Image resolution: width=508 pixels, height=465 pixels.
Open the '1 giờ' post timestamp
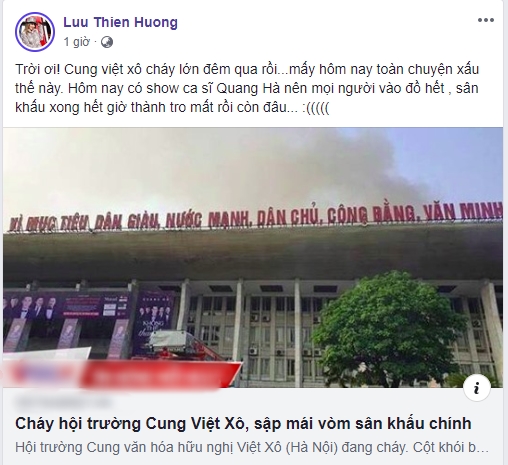click(x=77, y=42)
